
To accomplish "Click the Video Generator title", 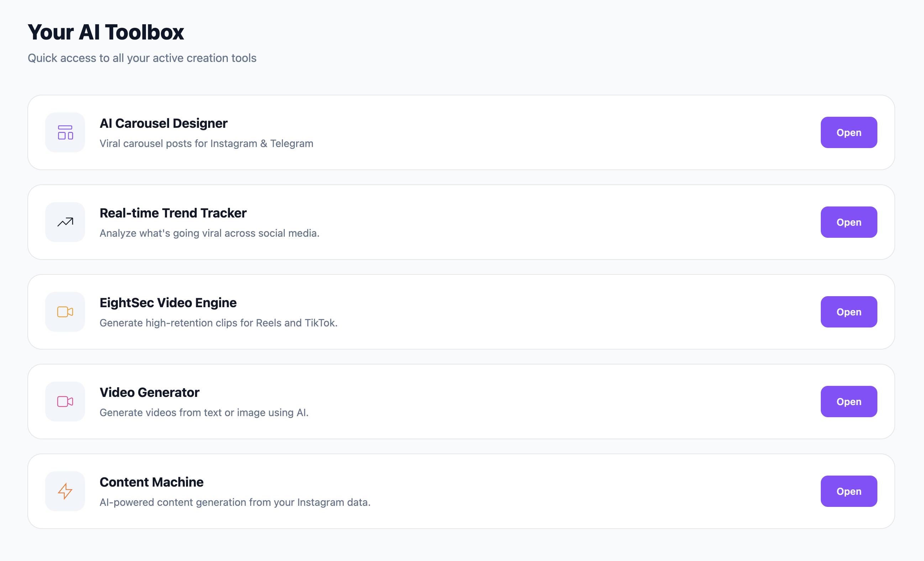I will 149,392.
